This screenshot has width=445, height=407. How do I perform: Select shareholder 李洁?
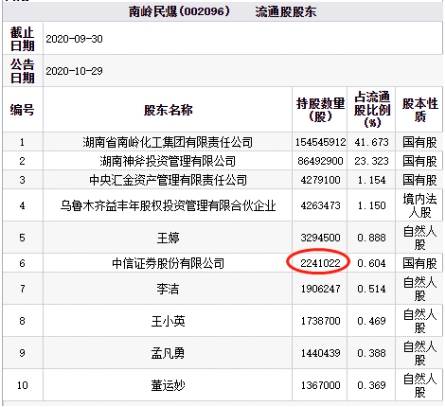coord(168,289)
